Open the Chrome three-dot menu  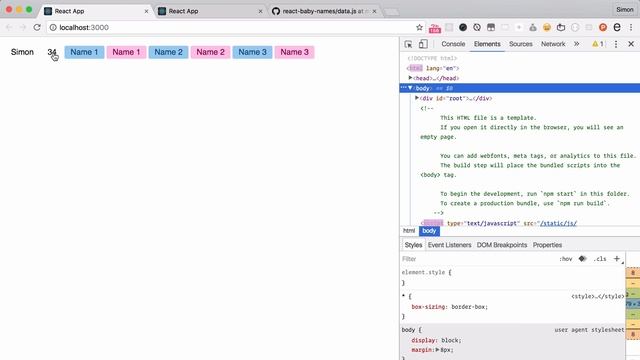(631, 27)
